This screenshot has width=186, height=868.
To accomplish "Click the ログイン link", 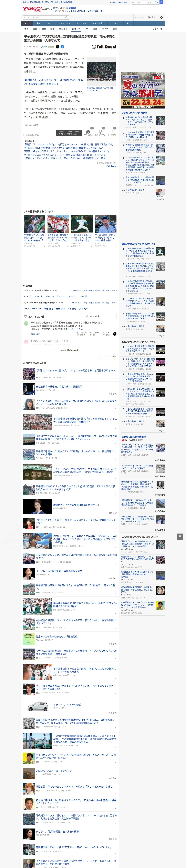I will 57,11.
